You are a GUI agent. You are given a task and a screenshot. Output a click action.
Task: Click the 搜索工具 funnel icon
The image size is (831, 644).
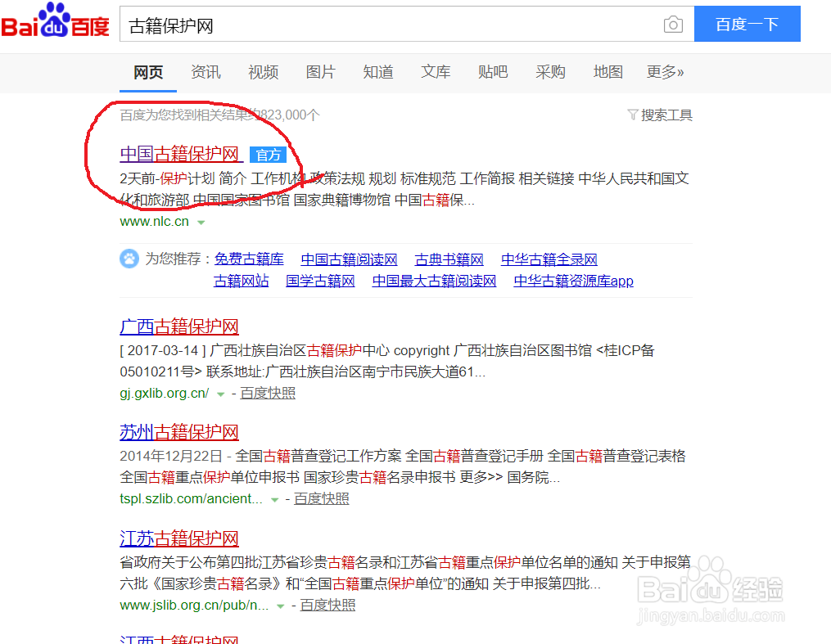[x=633, y=115]
